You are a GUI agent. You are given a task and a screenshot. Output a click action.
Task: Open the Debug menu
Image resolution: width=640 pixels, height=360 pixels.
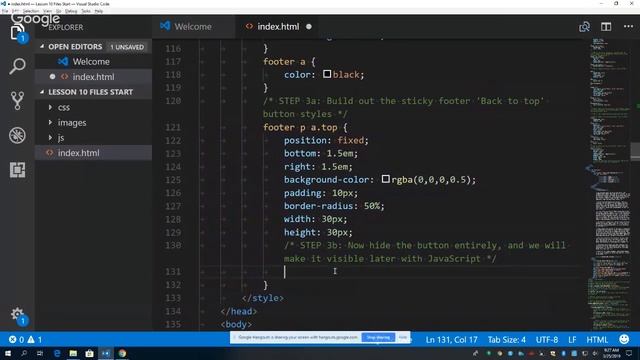click(71, 11)
